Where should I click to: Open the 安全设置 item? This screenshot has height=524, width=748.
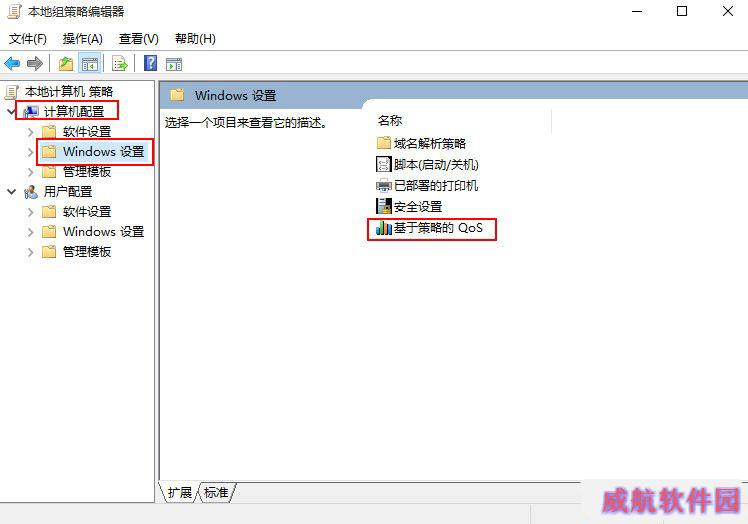(x=409, y=207)
